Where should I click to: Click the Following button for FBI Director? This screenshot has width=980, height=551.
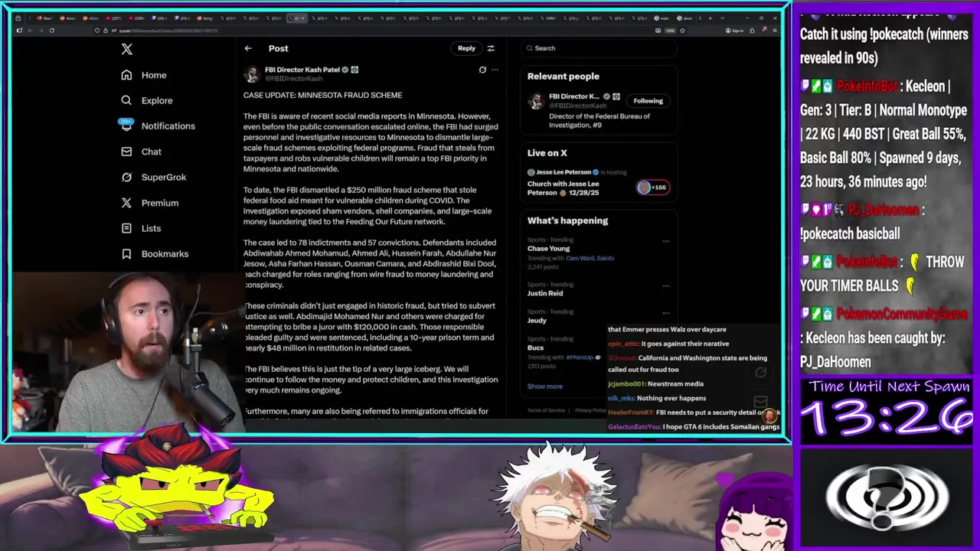[x=648, y=101]
